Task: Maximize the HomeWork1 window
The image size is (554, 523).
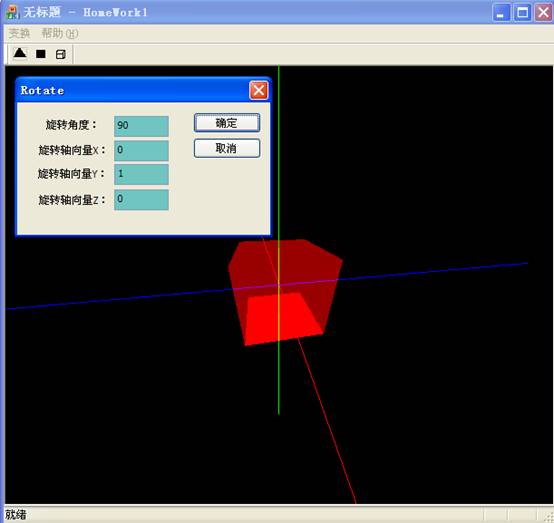Action: [x=522, y=13]
